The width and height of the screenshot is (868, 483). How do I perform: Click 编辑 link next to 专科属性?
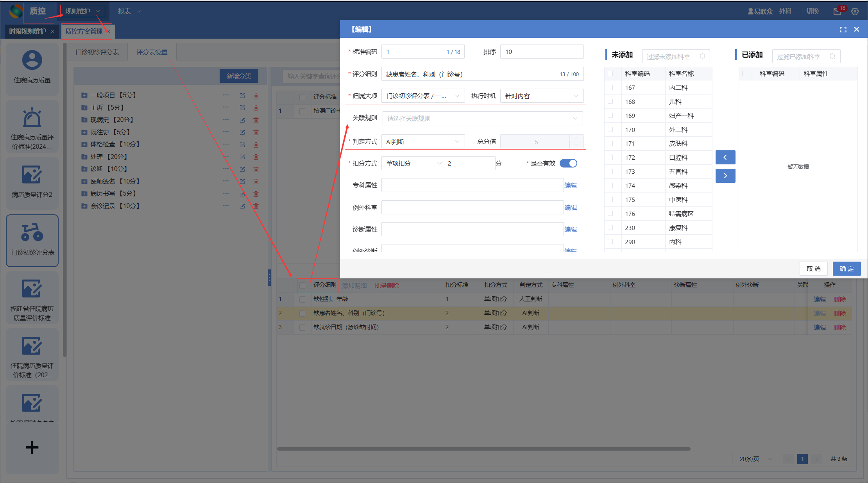click(570, 185)
